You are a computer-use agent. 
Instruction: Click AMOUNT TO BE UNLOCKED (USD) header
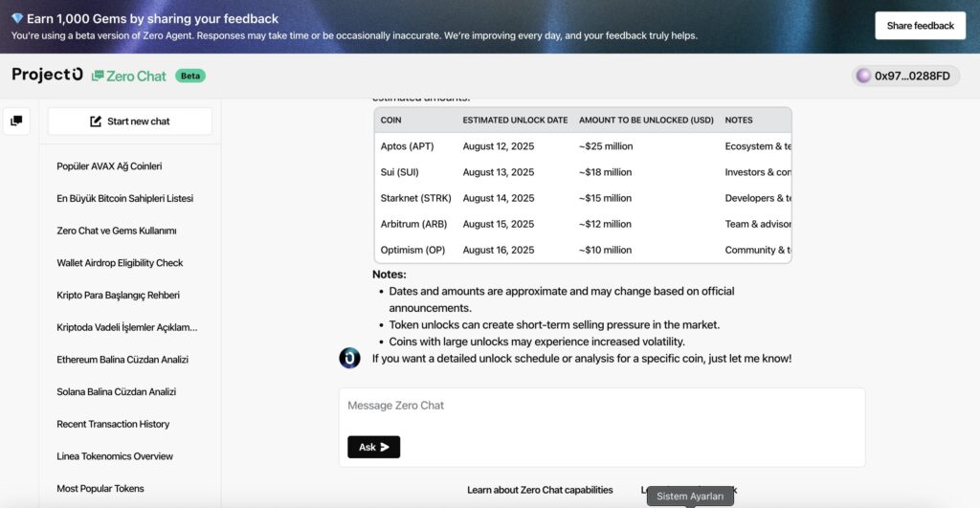[646, 120]
